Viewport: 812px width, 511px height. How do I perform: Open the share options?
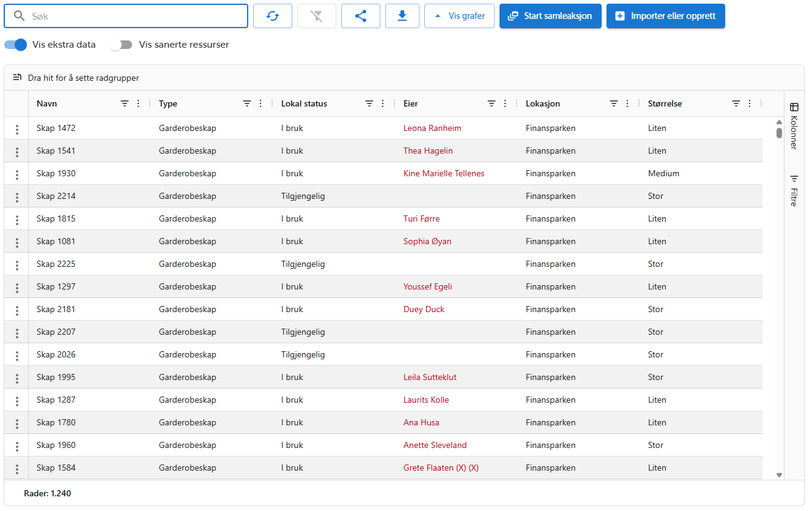coord(360,15)
